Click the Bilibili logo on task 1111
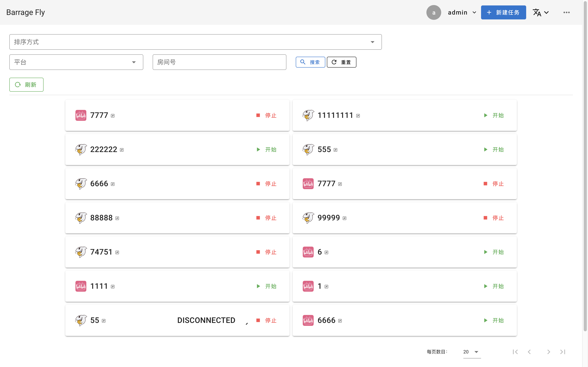 click(81, 286)
